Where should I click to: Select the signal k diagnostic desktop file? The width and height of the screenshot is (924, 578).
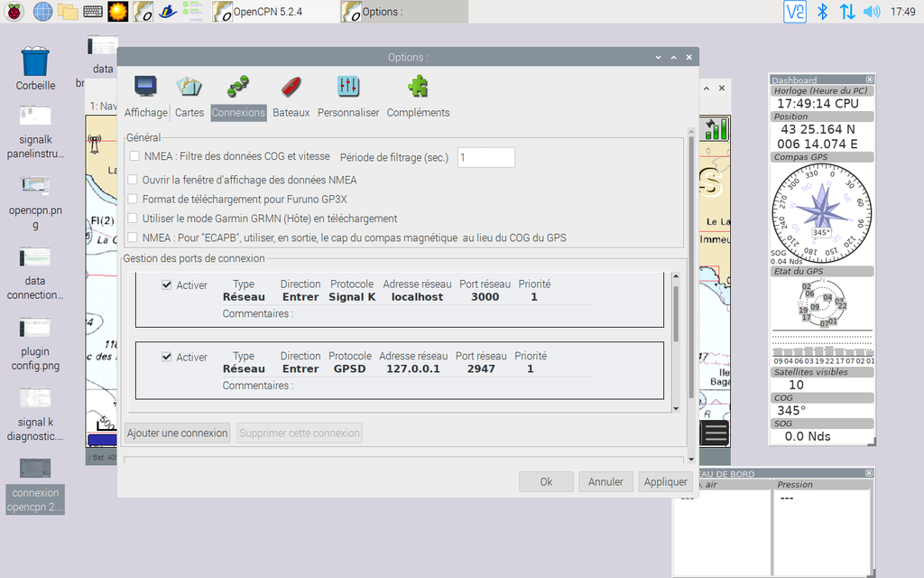tap(35, 415)
